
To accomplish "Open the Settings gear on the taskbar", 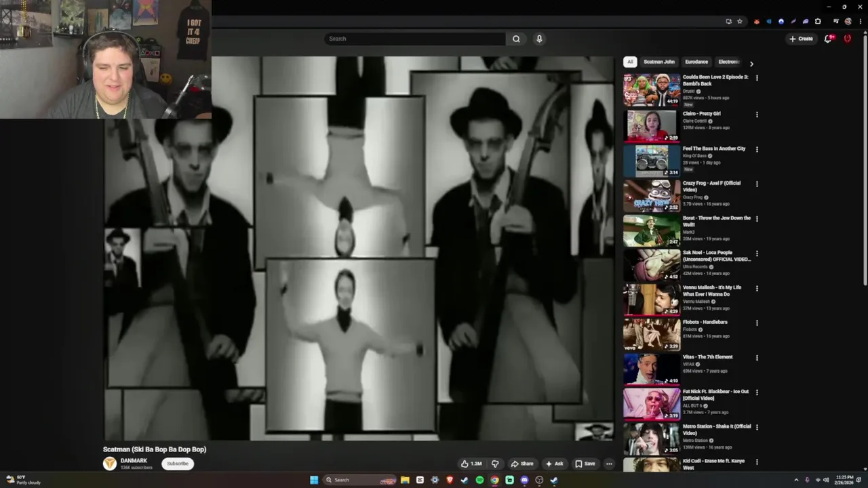I will click(435, 480).
